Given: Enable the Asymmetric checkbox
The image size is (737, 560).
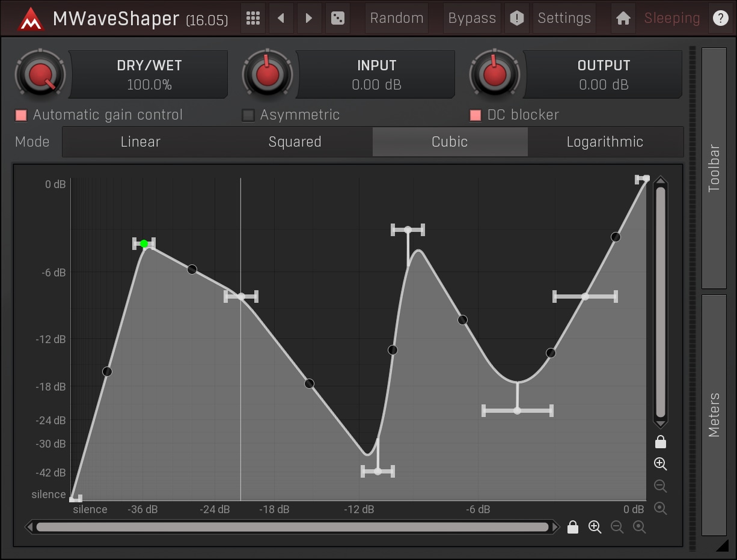Looking at the screenshot, I should click(248, 115).
